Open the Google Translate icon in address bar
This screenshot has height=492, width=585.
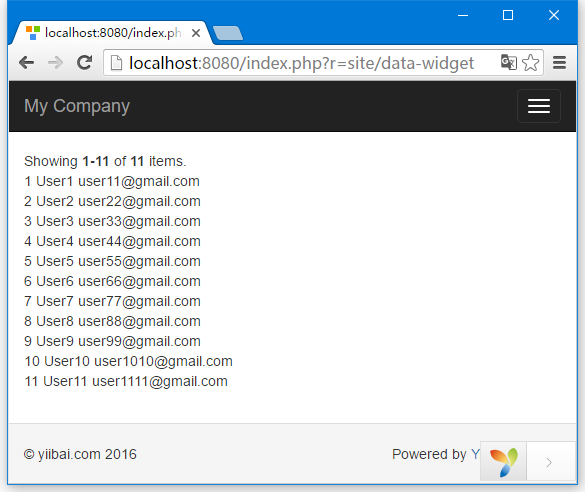pos(509,62)
